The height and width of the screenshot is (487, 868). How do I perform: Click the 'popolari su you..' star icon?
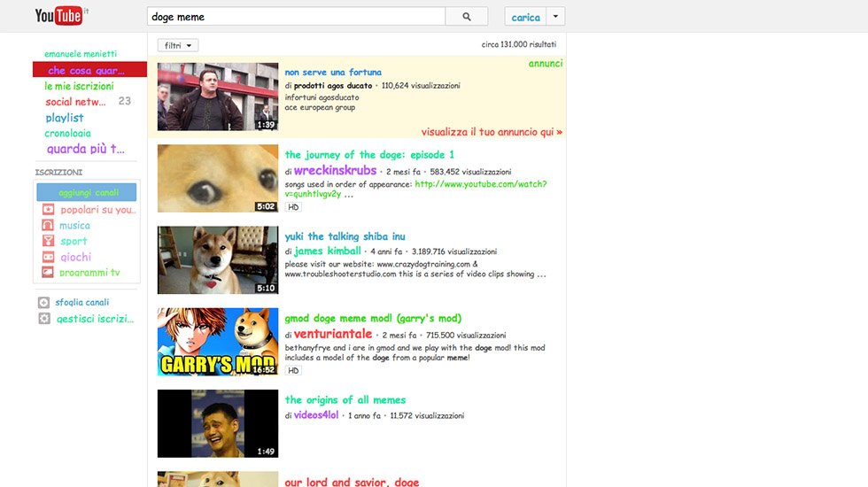point(48,210)
